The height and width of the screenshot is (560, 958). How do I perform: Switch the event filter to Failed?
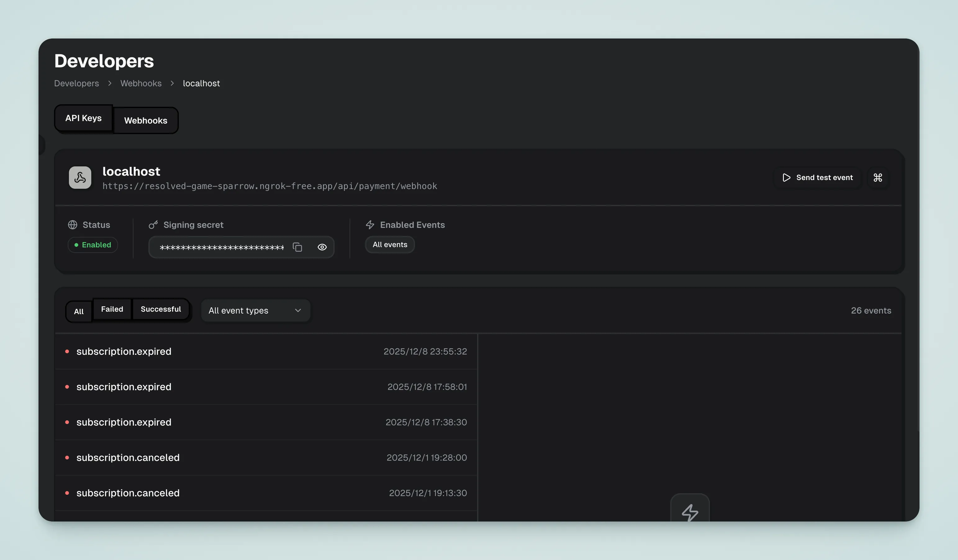(x=112, y=309)
